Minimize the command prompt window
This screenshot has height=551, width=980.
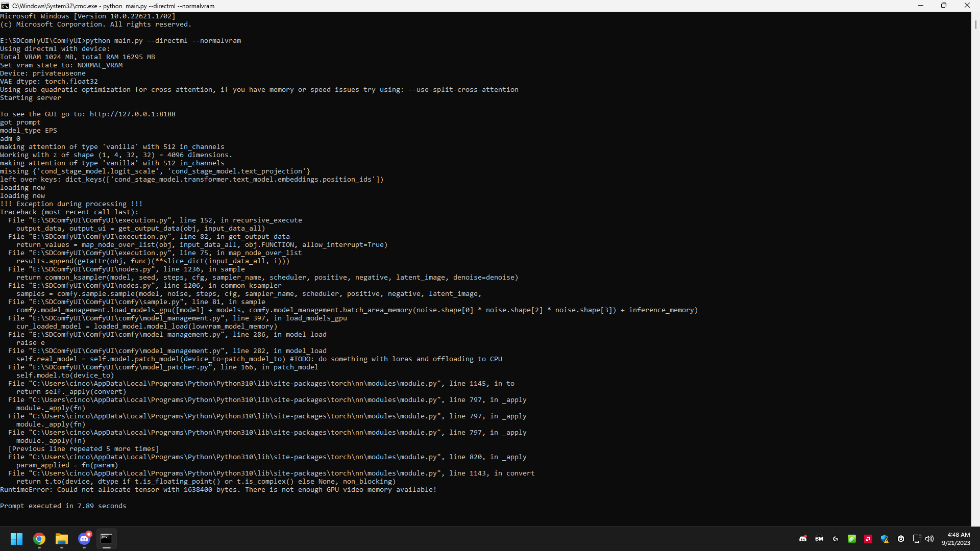click(921, 5)
